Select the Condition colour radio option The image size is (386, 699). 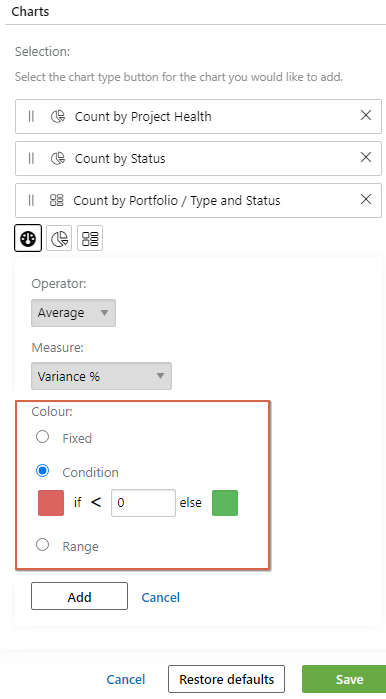pyautogui.click(x=42, y=471)
